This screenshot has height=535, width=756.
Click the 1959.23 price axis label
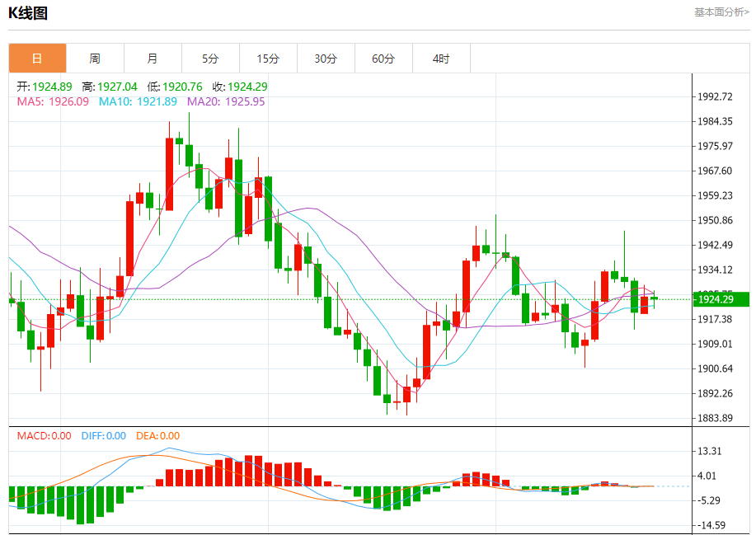(x=716, y=195)
